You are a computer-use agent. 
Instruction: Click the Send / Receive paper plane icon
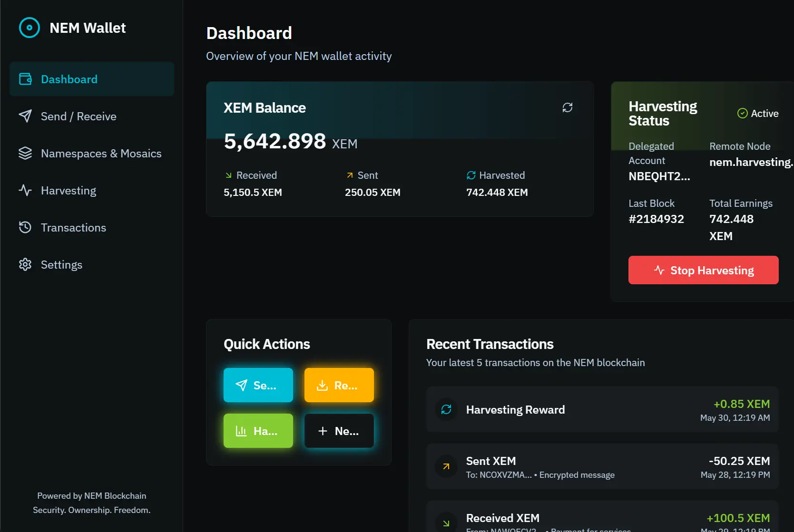point(25,116)
